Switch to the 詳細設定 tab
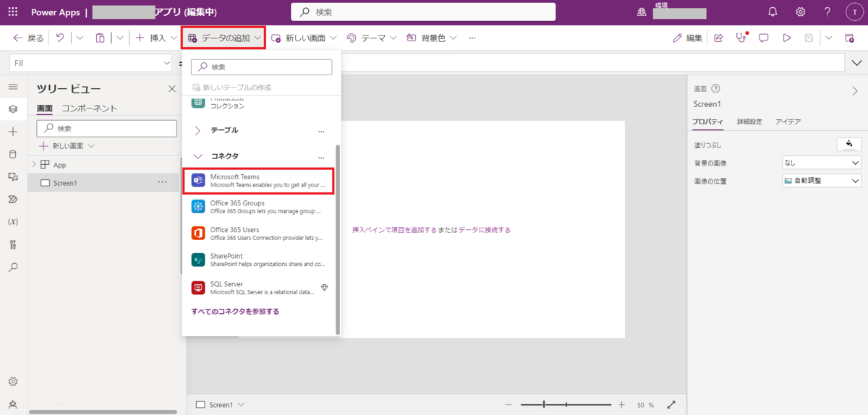868x415 pixels. 749,121
